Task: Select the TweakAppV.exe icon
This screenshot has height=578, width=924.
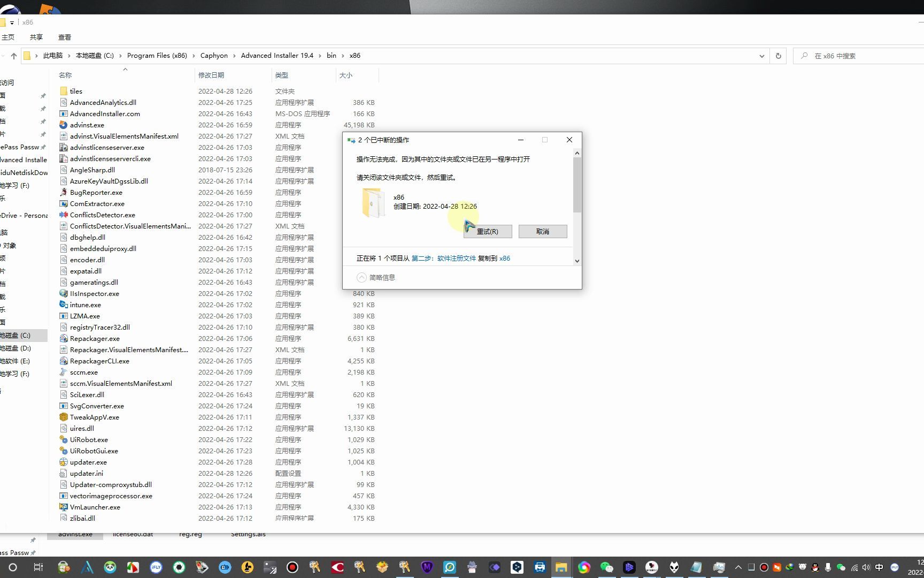Action: click(x=64, y=417)
